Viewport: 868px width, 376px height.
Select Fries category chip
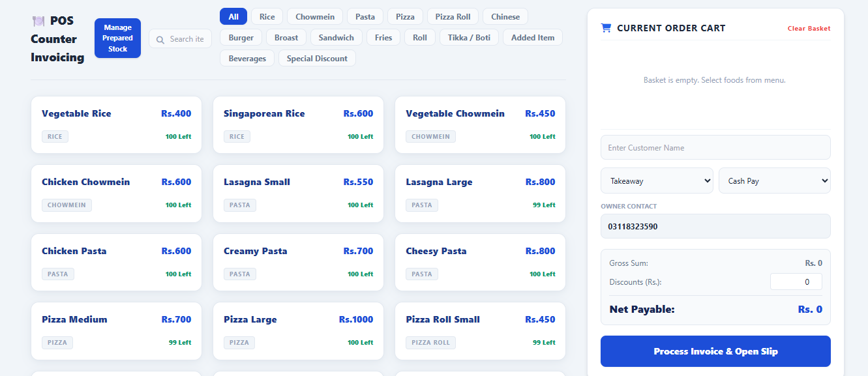tap(383, 37)
